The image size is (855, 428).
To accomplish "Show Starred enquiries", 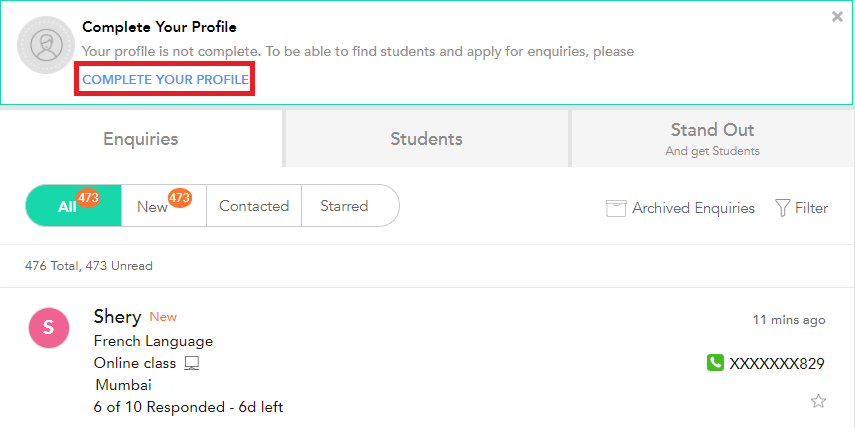I will (x=344, y=206).
